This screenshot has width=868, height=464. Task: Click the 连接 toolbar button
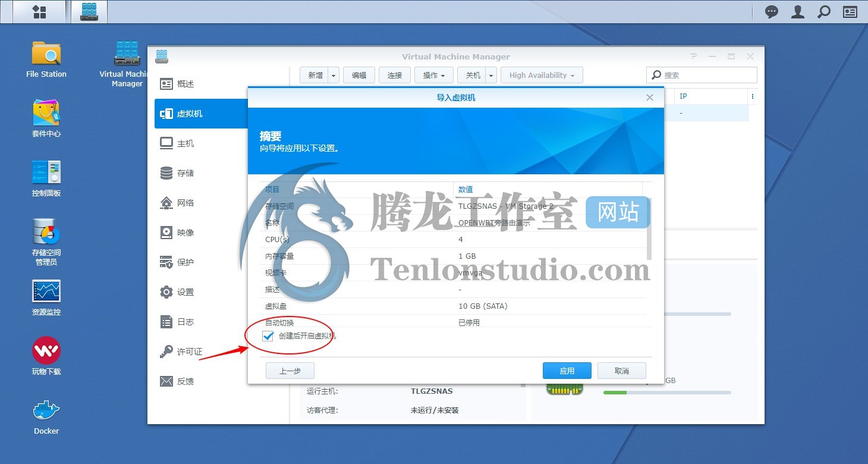pyautogui.click(x=395, y=75)
